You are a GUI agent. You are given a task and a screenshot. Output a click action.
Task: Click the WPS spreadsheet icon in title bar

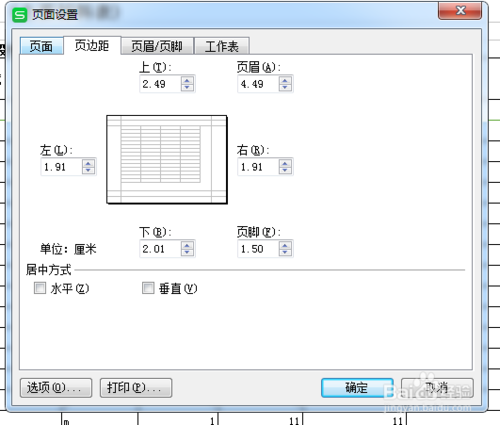(x=19, y=15)
